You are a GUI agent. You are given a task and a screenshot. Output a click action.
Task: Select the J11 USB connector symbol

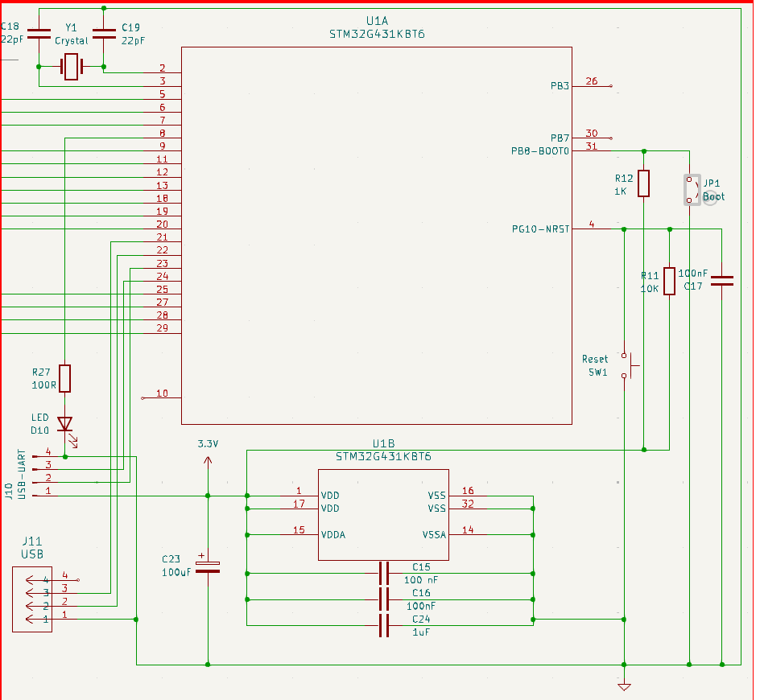pos(32,599)
